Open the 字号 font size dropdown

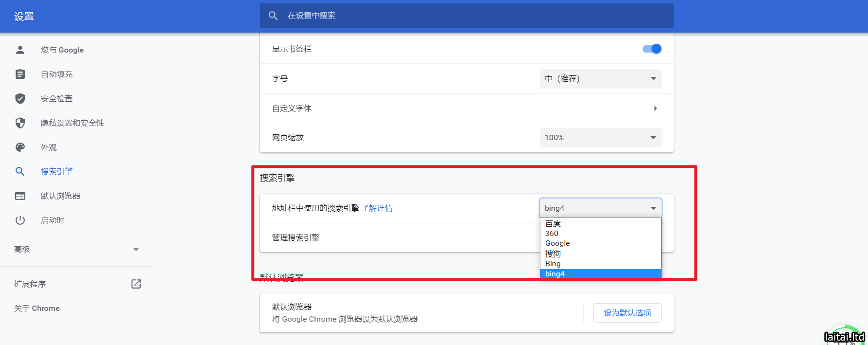[x=600, y=79]
